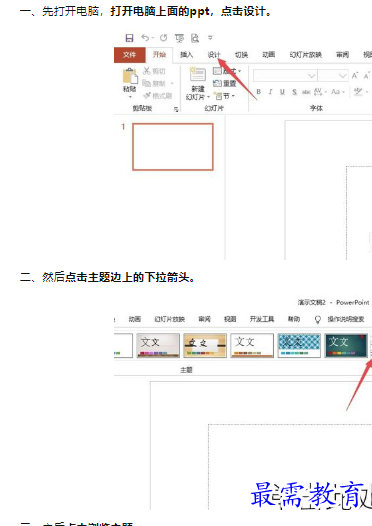Screen dimensions: 372x526
Task: Click the 主题 group label
Action: (186, 370)
